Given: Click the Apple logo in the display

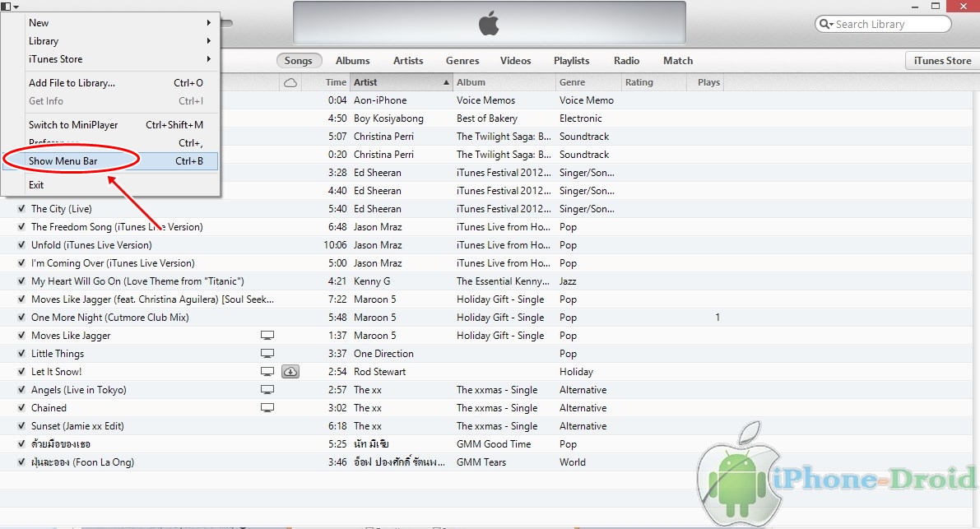Looking at the screenshot, I should pos(489,24).
